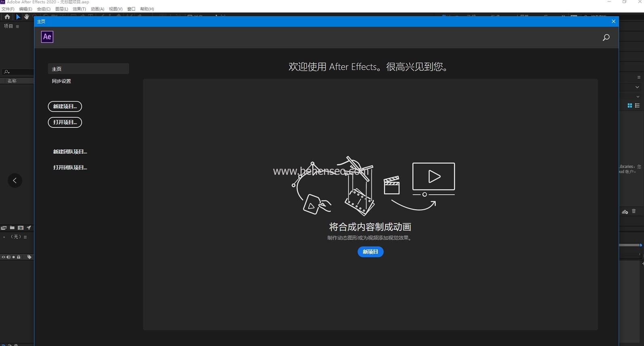Open the 视图(V) menu
The width and height of the screenshot is (644, 346).
click(116, 9)
